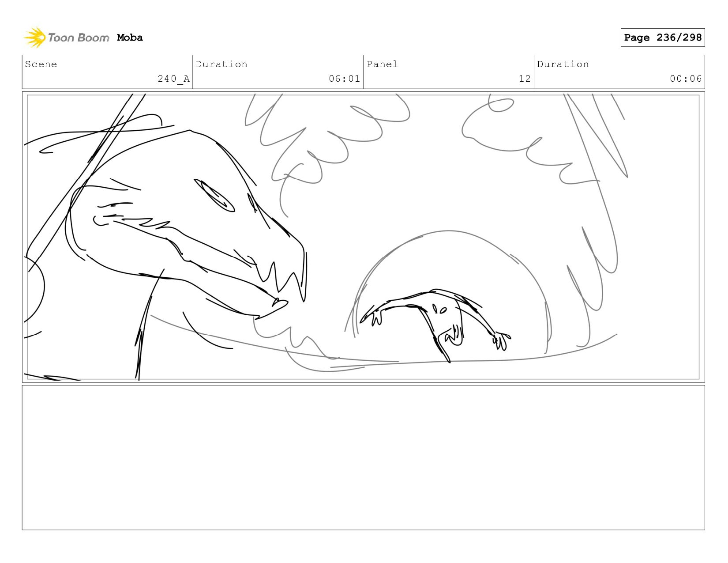Click the 'Page 236/298' page indicator
Image resolution: width=728 pixels, height=563 pixels.
(662, 38)
